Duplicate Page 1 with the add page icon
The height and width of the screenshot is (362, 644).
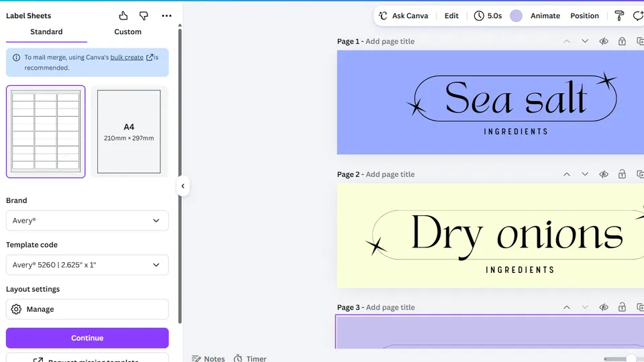pos(640,41)
